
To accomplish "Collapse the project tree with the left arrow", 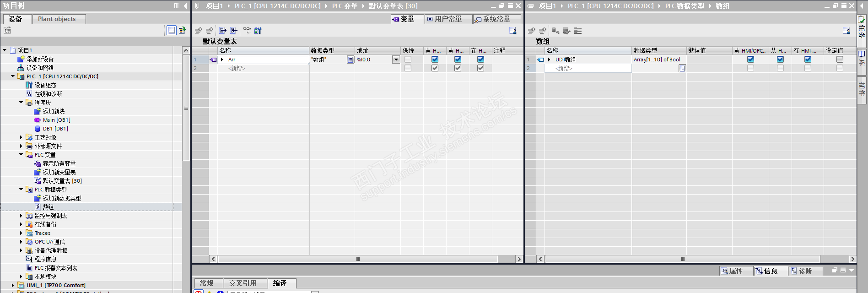I will click(185, 6).
